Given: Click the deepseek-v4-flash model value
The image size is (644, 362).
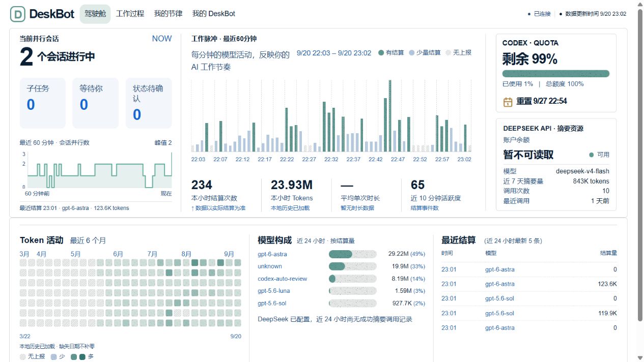Looking at the screenshot, I should (582, 171).
